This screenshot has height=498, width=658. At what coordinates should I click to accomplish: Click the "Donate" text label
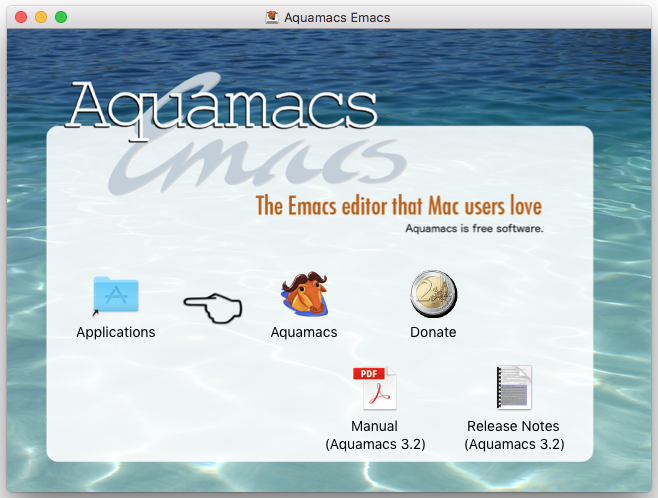(433, 332)
